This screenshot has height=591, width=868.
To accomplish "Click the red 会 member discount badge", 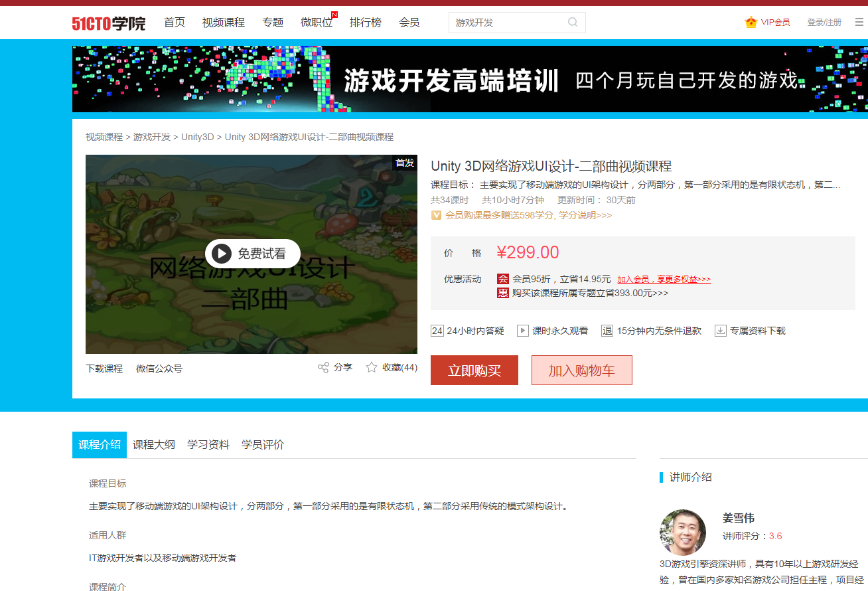I will [x=503, y=279].
